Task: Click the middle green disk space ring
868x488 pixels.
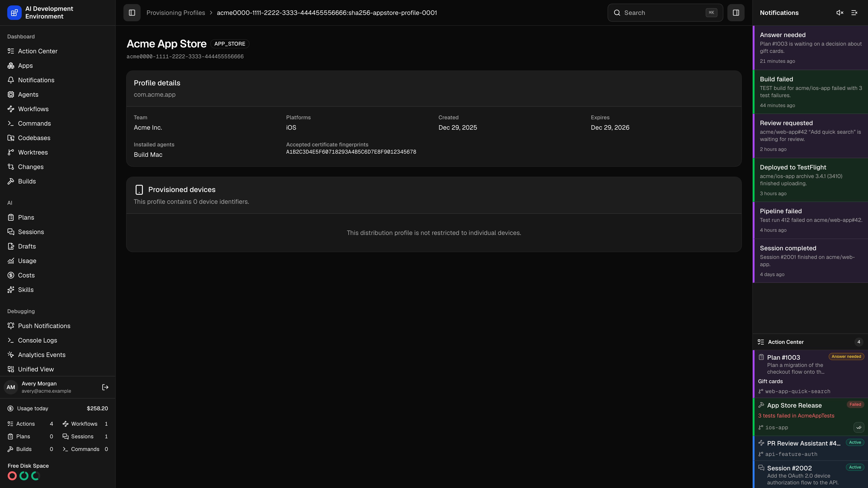Action: 24,476
